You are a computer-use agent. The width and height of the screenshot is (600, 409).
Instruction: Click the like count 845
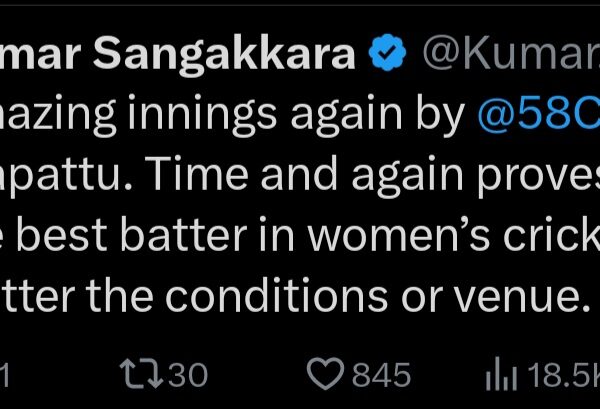tap(381, 374)
